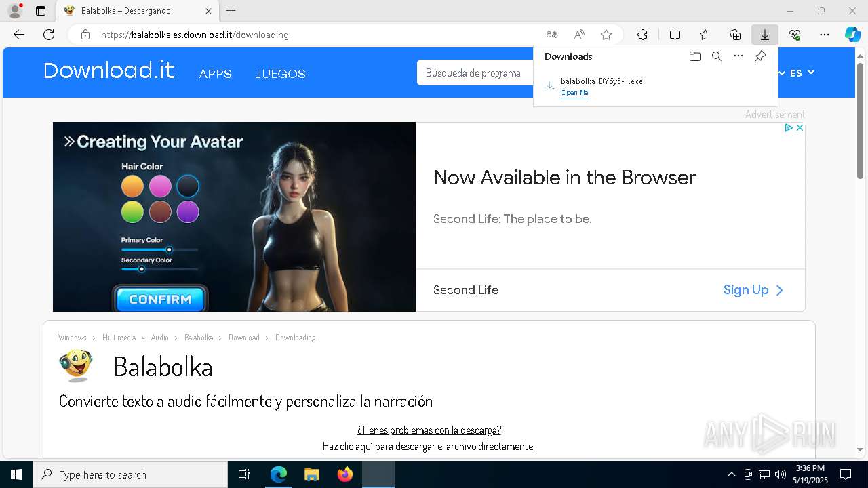This screenshot has width=868, height=488.
Task: Open Download breadcrumb link
Action: click(244, 338)
